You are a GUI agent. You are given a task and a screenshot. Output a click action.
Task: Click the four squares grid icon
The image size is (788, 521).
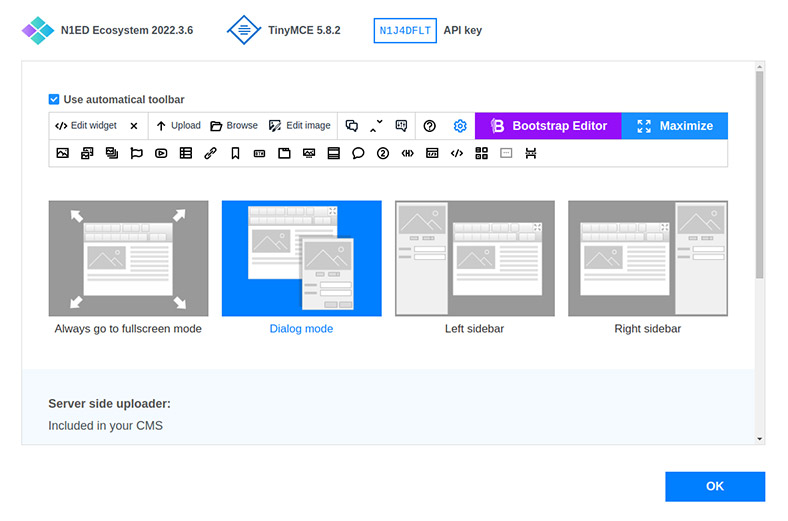(x=481, y=153)
